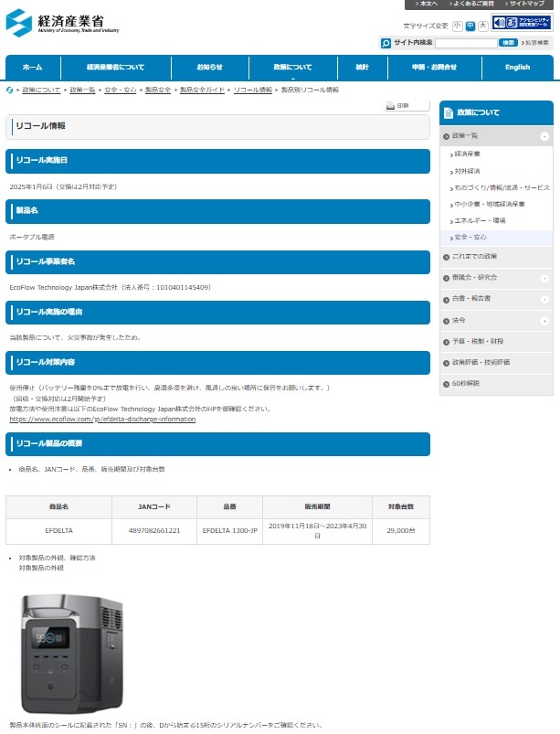Open the よくあるご質問 FAQ link

pos(471,4)
